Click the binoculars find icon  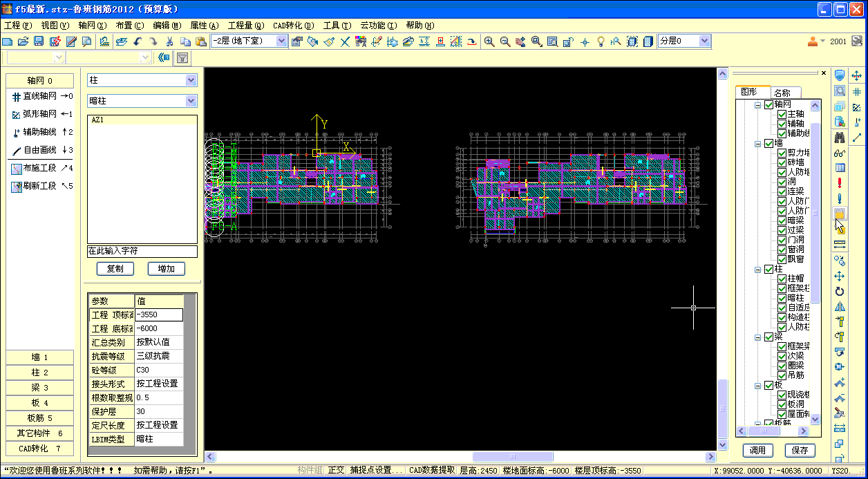[840, 137]
